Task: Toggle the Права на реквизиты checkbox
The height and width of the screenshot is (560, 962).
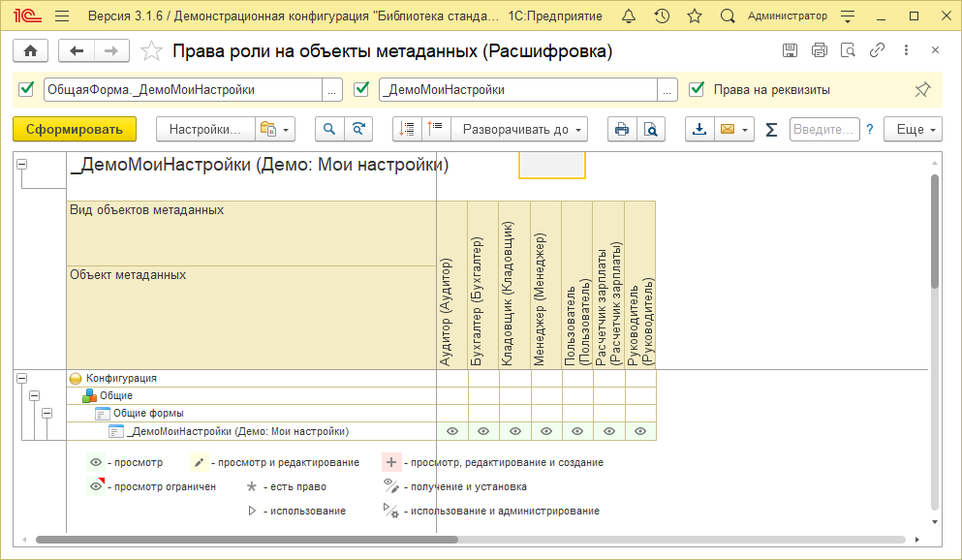Action: tap(697, 89)
